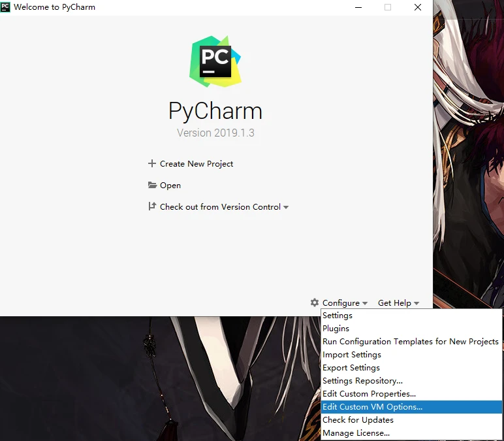Click the Create New Project link
This screenshot has height=441, width=504.
[x=197, y=163]
